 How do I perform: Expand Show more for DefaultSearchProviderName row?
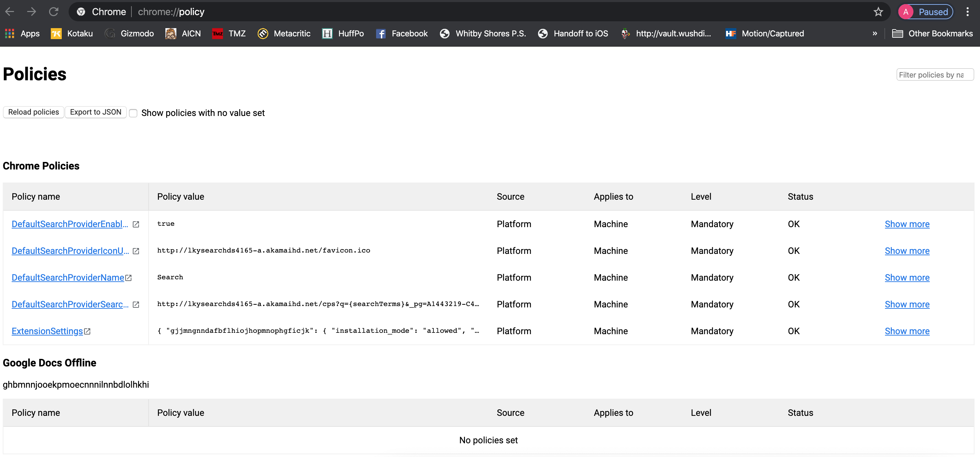click(x=907, y=278)
